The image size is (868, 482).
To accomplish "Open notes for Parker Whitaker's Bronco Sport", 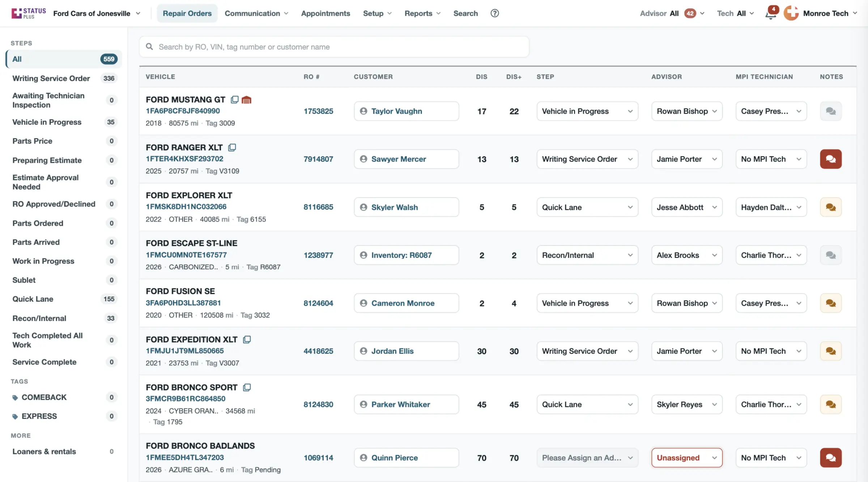I will click(831, 404).
